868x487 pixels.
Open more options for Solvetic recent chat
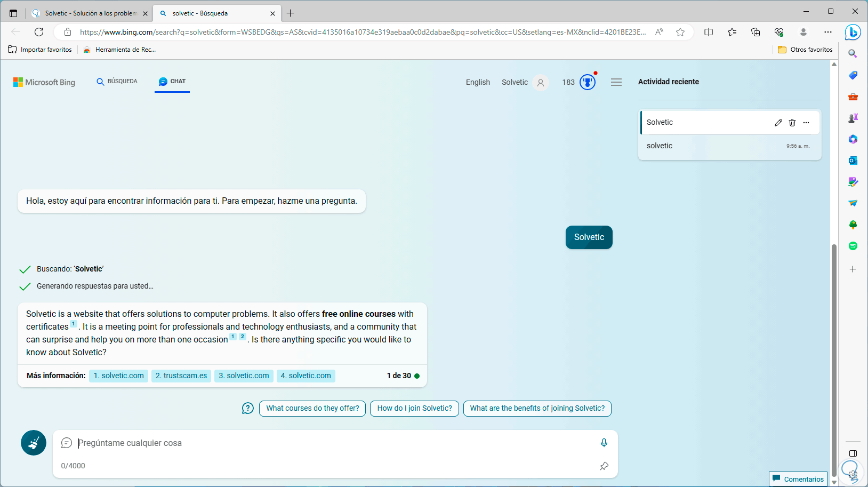click(806, 123)
